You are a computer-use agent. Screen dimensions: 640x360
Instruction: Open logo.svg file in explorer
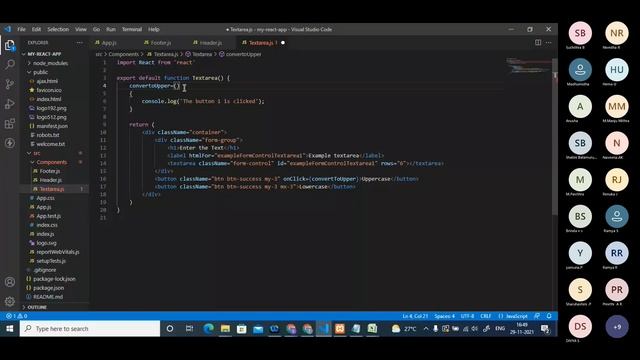46,243
